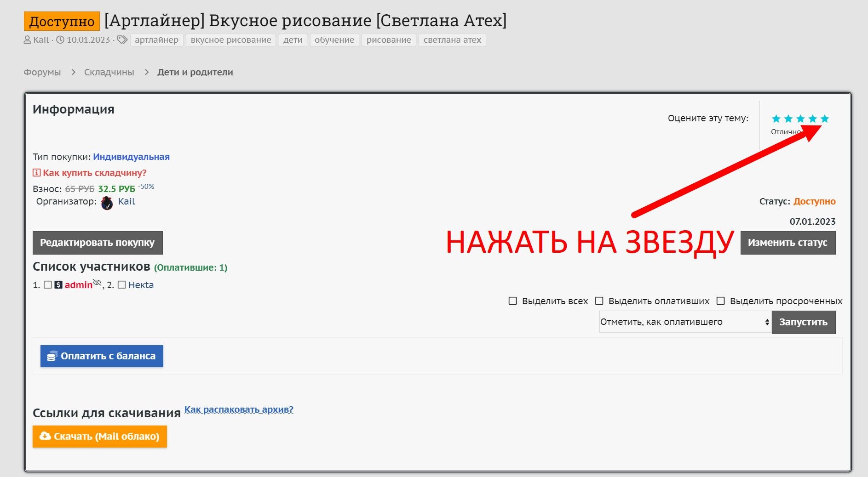
Task: Open 'Как распаковать архив?' link
Action: click(239, 409)
